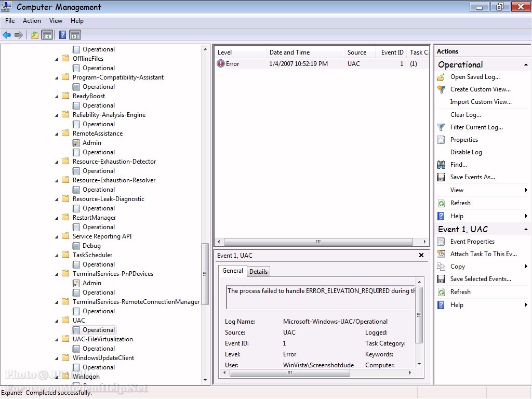
Task: Click the console tree vertical scrollbar thumb
Action: pyautogui.click(x=205, y=274)
